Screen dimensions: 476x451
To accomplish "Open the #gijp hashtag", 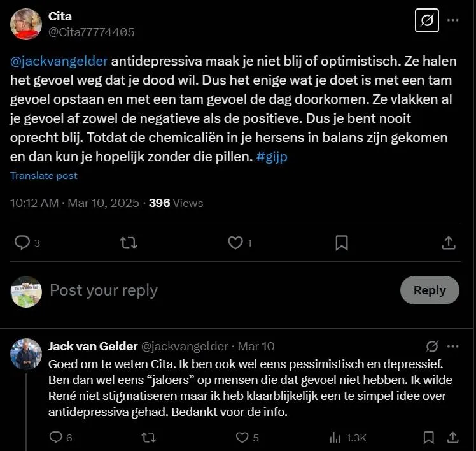I will click(272, 157).
